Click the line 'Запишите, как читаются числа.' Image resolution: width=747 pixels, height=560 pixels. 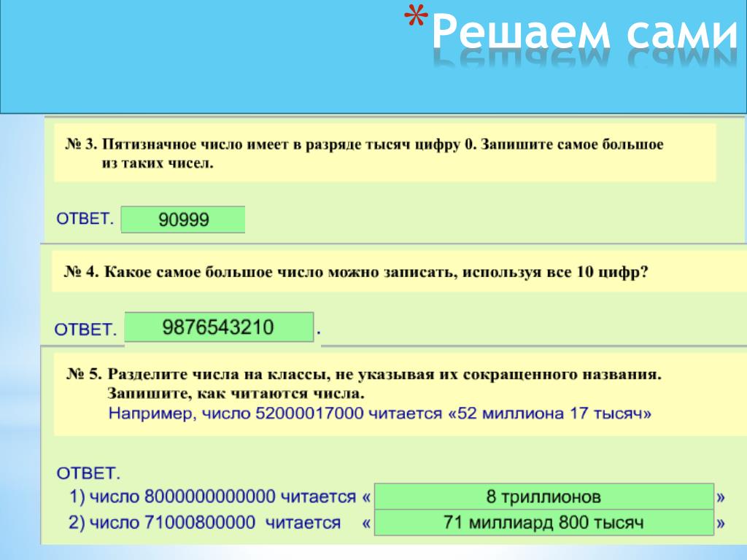point(236,394)
